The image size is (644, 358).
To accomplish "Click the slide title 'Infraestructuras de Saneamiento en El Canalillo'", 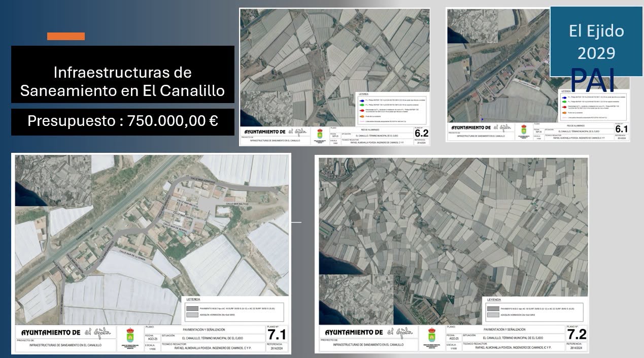I will (123, 81).
